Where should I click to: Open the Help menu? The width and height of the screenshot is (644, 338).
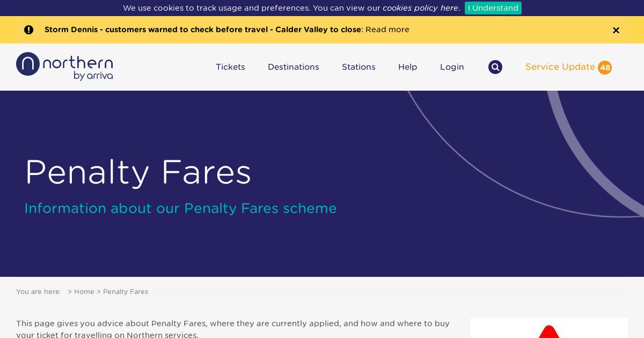(407, 67)
